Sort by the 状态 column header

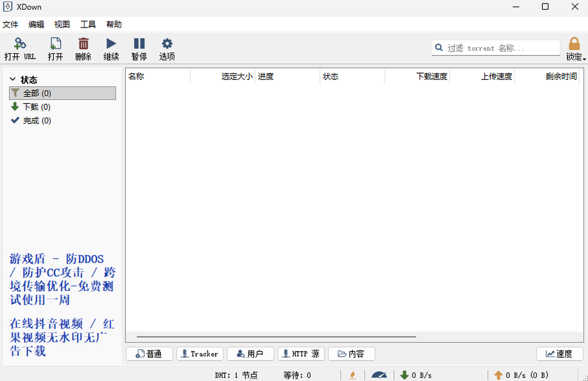(352, 76)
